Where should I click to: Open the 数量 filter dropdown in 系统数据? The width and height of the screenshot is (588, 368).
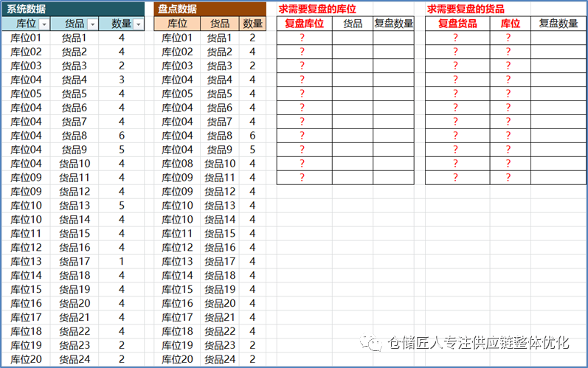click(x=139, y=24)
